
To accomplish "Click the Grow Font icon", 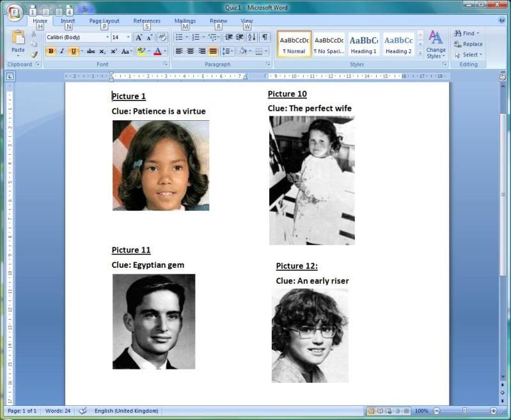I will [139, 38].
